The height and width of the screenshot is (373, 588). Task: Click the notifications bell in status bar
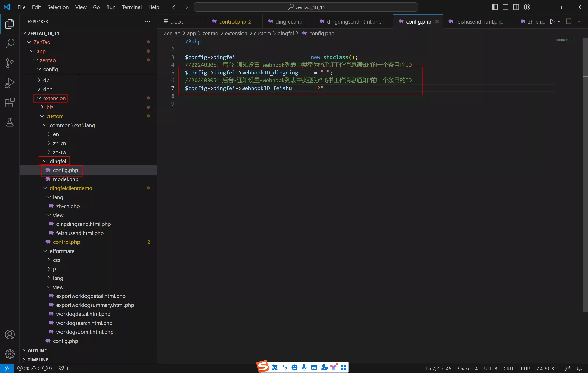(x=579, y=368)
